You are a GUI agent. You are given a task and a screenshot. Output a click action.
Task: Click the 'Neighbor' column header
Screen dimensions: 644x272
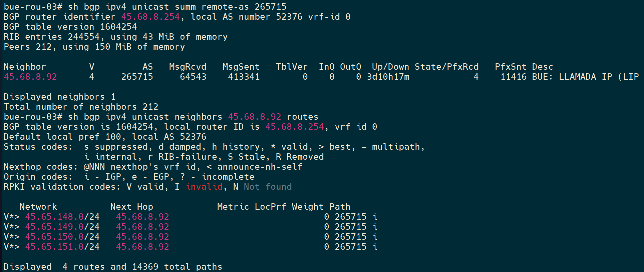(x=25, y=67)
